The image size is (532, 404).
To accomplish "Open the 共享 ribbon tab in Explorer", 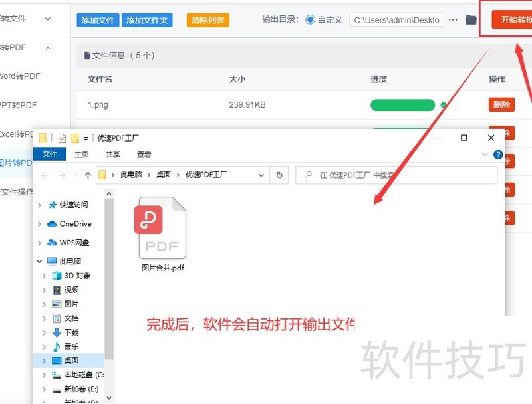I will 112,155.
